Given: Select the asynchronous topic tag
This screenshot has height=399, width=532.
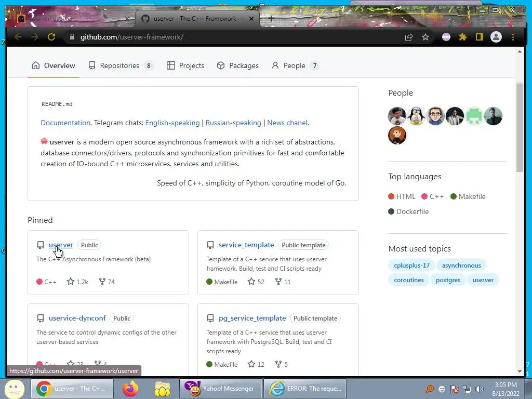Looking at the screenshot, I should [x=461, y=265].
